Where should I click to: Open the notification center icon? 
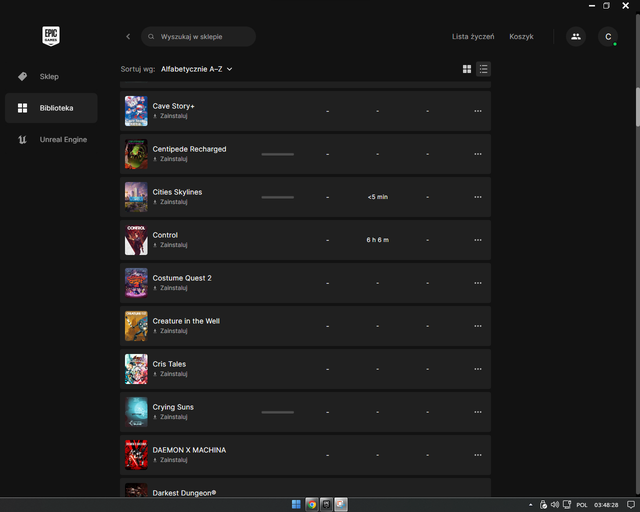pyautogui.click(x=631, y=505)
